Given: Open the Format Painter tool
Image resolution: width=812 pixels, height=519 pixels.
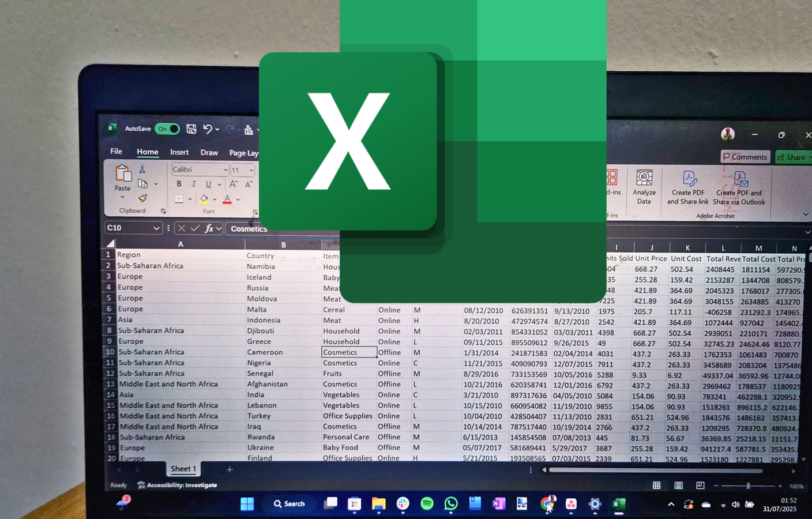Looking at the screenshot, I should click(x=143, y=199).
